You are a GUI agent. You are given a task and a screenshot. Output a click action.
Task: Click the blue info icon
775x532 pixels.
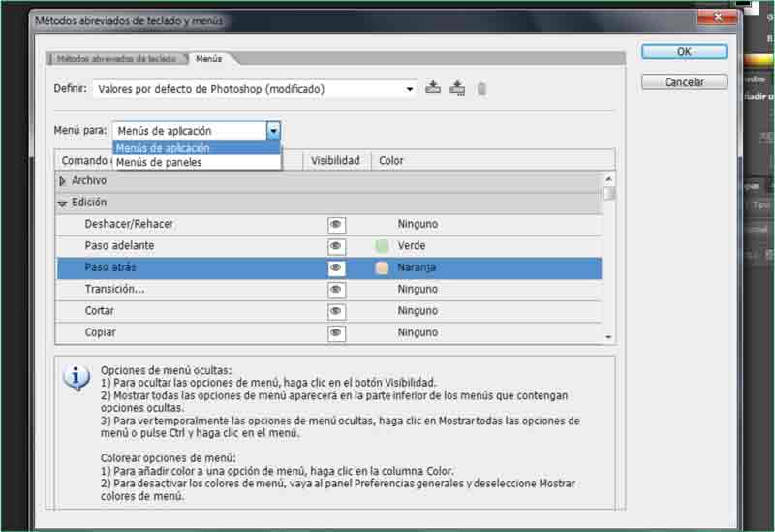click(x=77, y=378)
